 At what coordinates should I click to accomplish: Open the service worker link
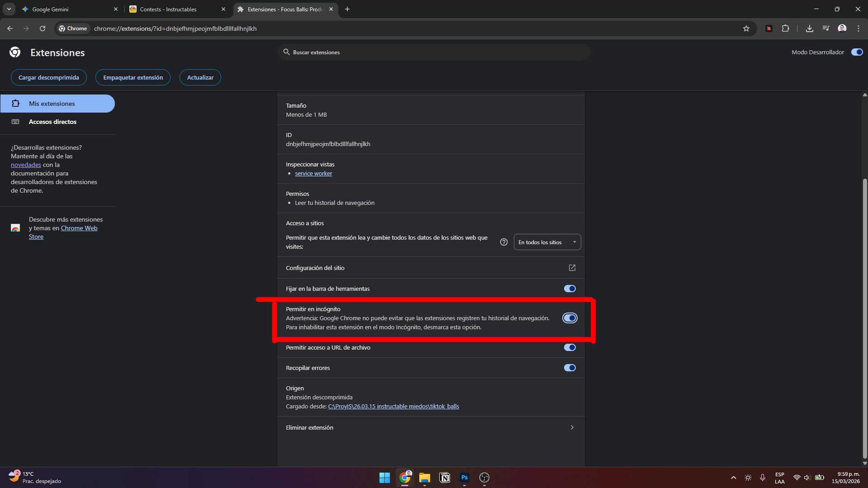(x=313, y=173)
